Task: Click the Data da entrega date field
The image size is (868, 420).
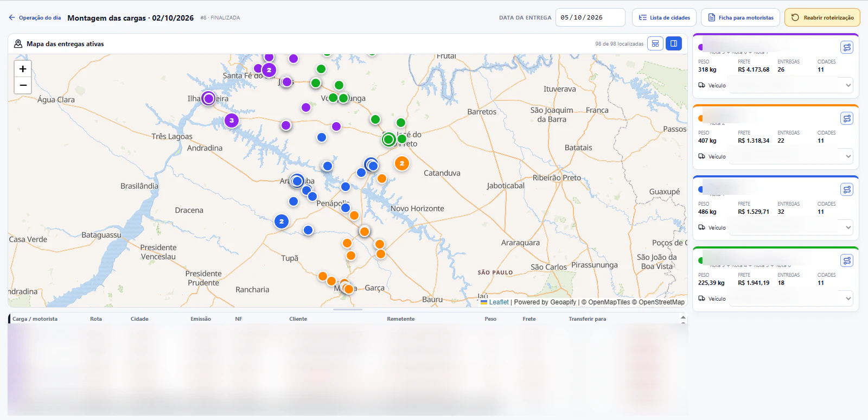Action: click(x=590, y=17)
